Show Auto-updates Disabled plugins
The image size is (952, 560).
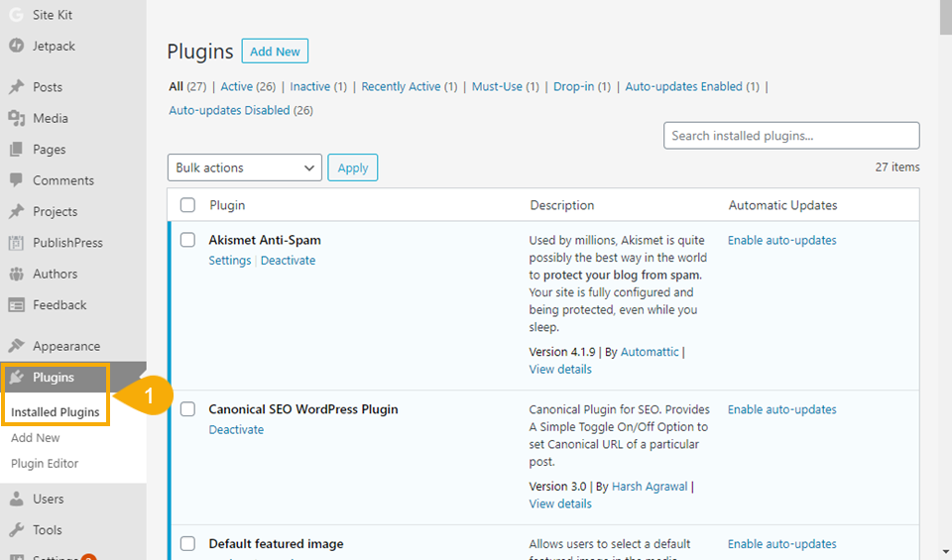(x=229, y=111)
